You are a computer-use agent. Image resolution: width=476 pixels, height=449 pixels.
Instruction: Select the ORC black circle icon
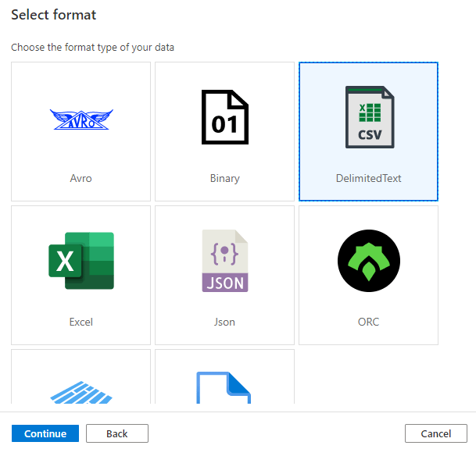pyautogui.click(x=369, y=261)
